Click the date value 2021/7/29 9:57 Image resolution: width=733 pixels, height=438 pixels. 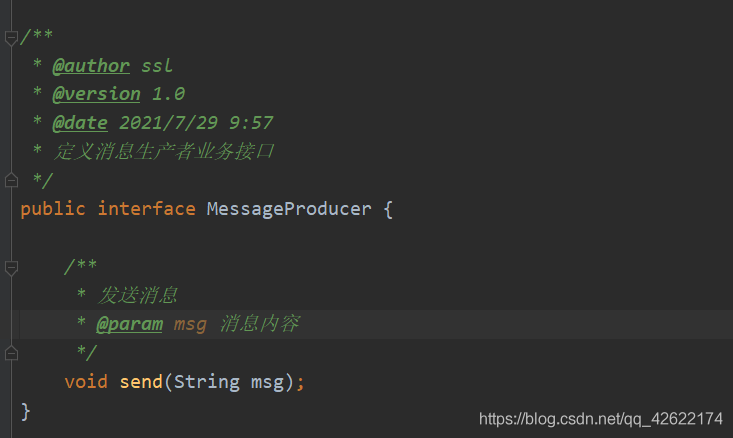point(196,123)
